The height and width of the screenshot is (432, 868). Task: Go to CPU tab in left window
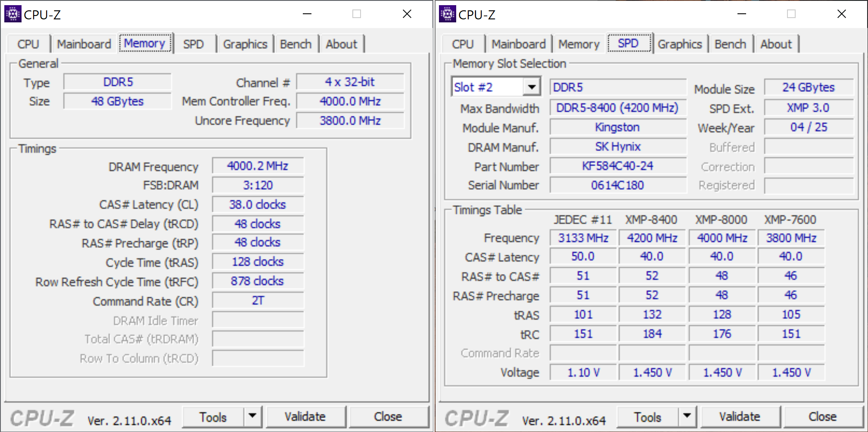(28, 44)
